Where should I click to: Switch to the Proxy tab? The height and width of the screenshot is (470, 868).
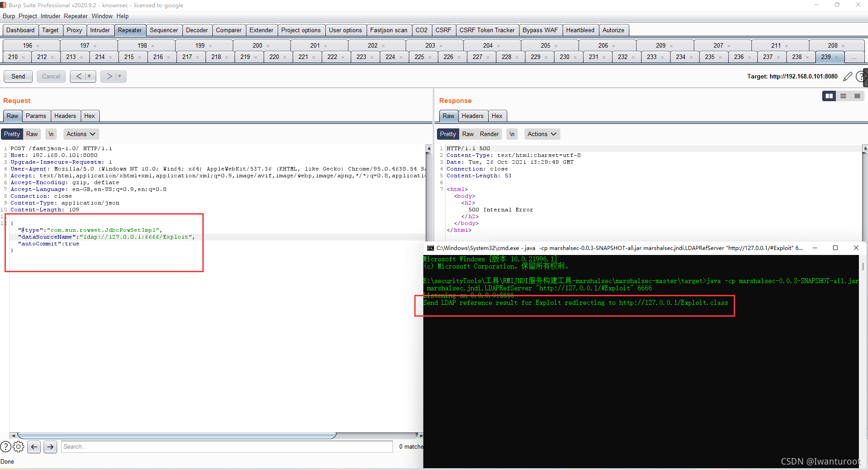(74, 30)
